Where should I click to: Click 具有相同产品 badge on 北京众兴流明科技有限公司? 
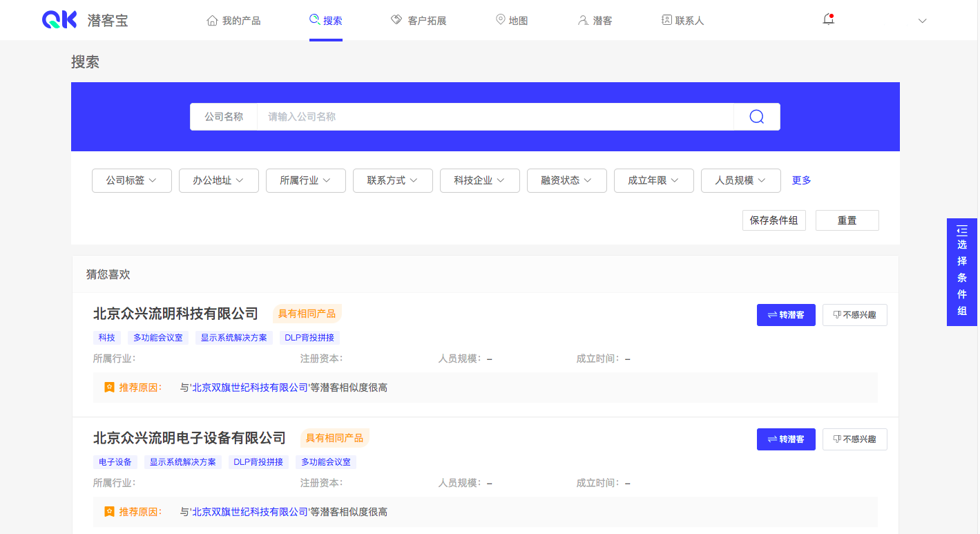click(x=307, y=314)
